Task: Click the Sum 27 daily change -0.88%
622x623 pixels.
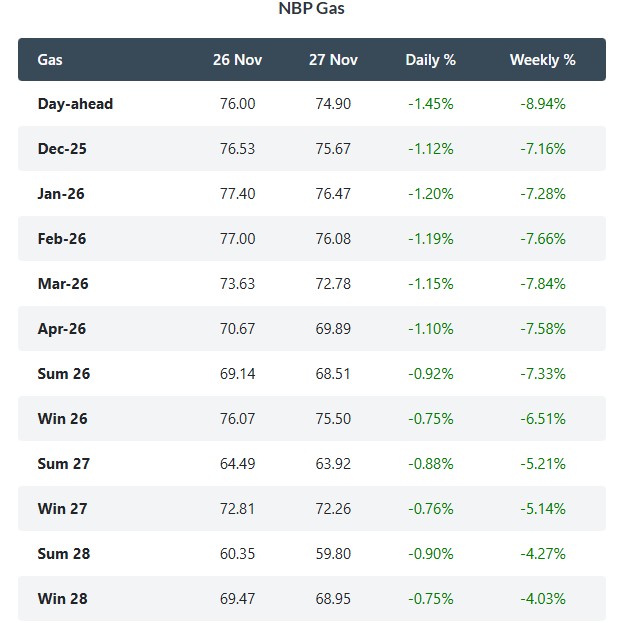Action: 430,464
